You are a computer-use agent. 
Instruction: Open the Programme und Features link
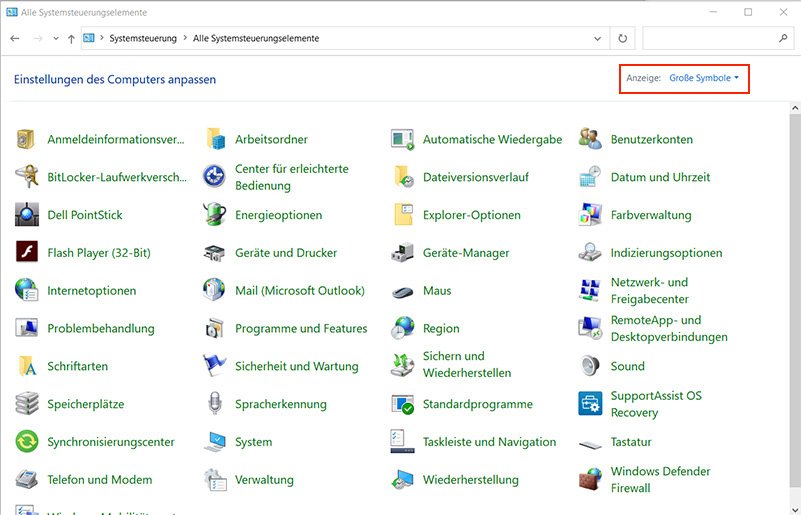pyautogui.click(x=301, y=328)
